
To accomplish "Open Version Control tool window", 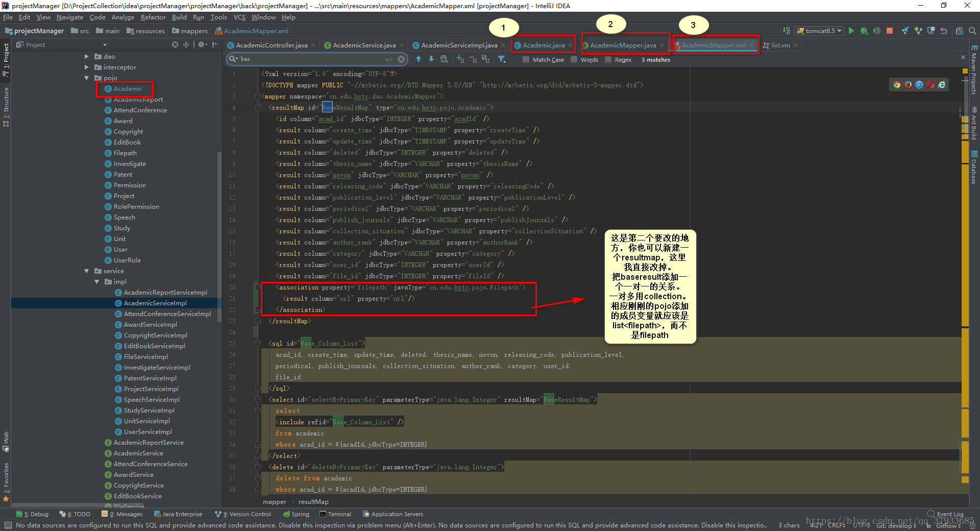I will [x=243, y=514].
